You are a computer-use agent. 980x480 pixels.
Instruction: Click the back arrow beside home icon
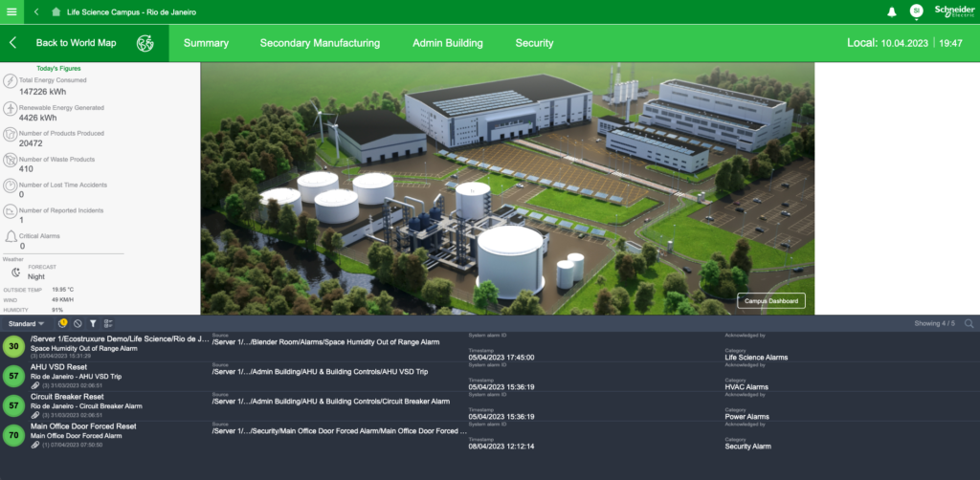coord(37,11)
